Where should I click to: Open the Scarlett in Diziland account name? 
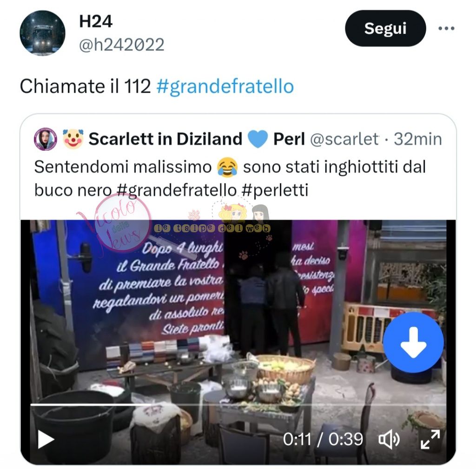pos(165,139)
